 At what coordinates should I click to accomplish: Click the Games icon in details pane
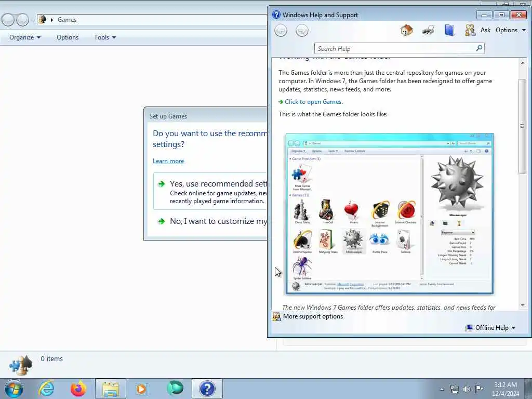pos(21,365)
